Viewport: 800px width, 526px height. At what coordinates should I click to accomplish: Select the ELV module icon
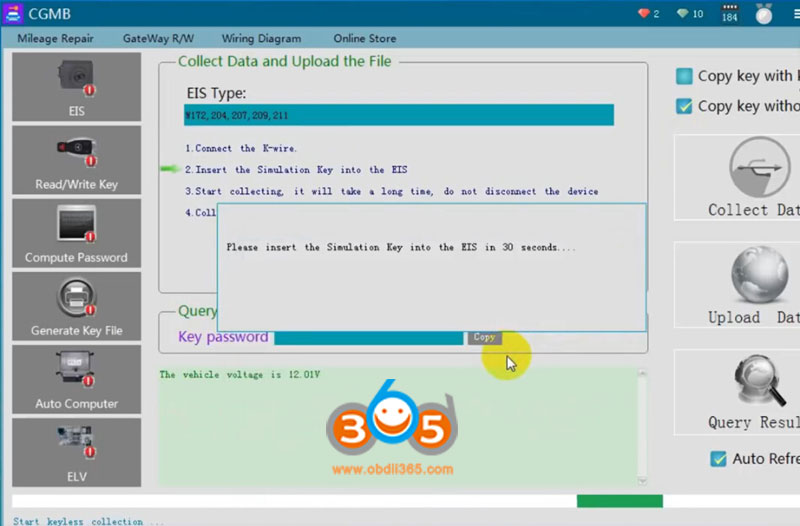[x=76, y=452]
